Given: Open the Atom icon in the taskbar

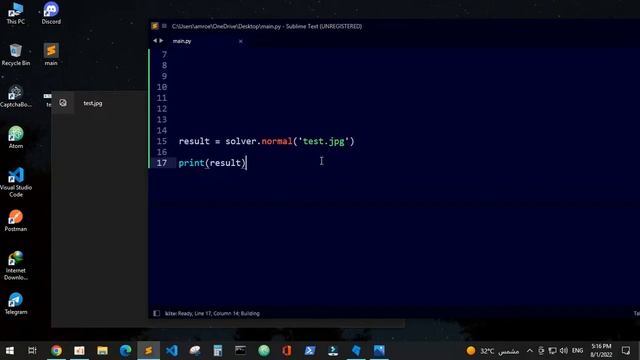Looking at the screenshot, I should [x=264, y=351].
